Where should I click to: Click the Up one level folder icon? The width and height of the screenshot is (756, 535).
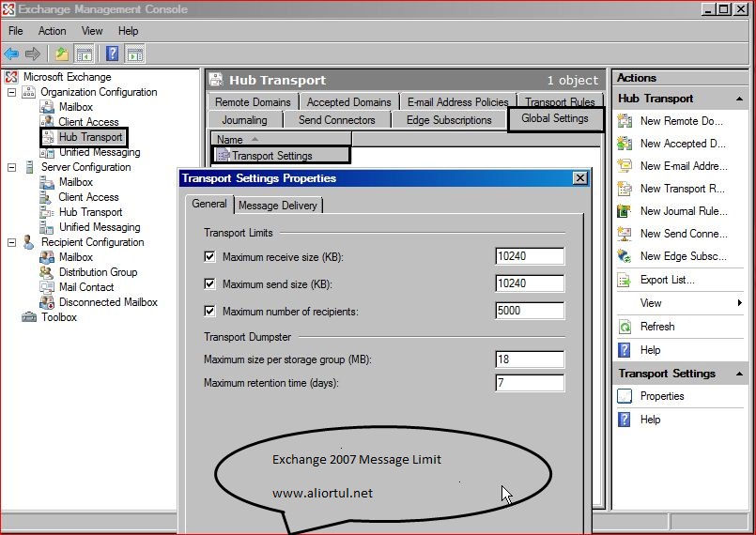tap(62, 53)
